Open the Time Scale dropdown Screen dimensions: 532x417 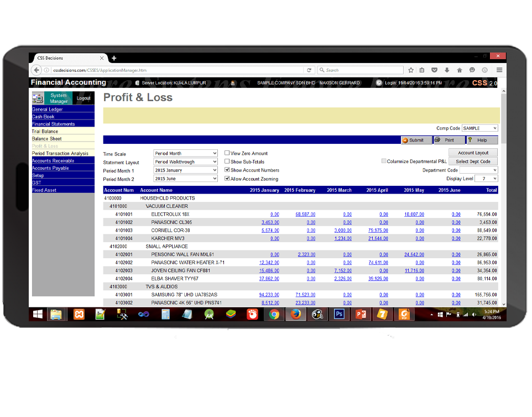pyautogui.click(x=185, y=153)
